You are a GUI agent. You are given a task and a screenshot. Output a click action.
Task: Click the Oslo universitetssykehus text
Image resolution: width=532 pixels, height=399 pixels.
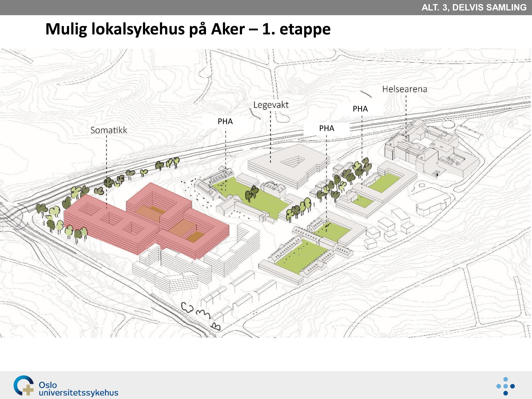tap(78, 389)
